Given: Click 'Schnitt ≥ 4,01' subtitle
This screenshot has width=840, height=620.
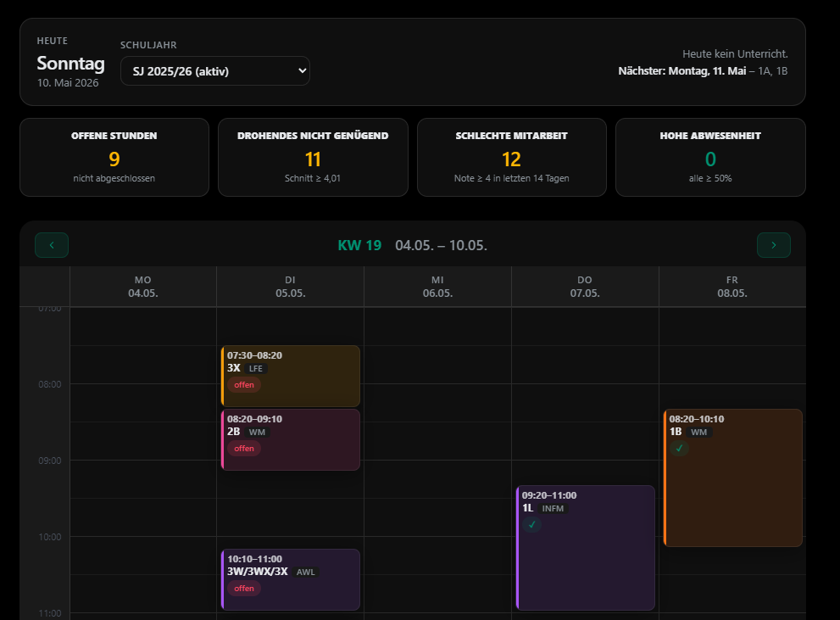Looking at the screenshot, I should pyautogui.click(x=313, y=178).
